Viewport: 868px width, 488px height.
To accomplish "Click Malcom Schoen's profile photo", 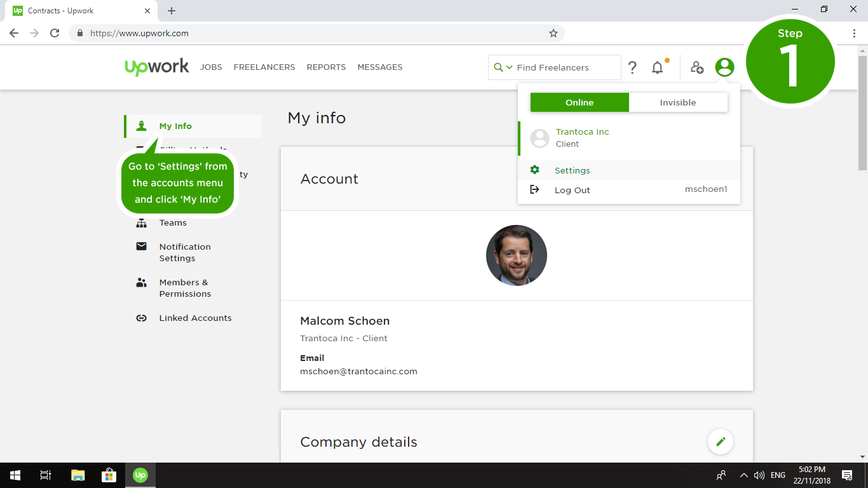I will coord(517,255).
